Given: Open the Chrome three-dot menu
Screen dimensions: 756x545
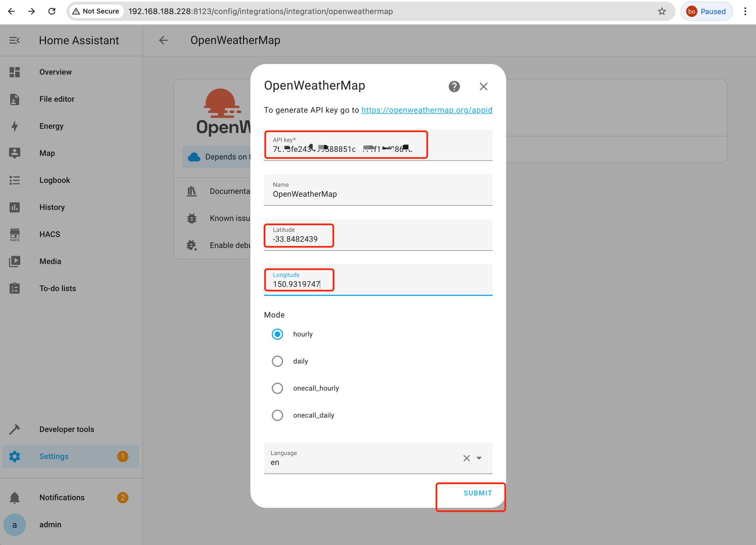Looking at the screenshot, I should coord(745,11).
